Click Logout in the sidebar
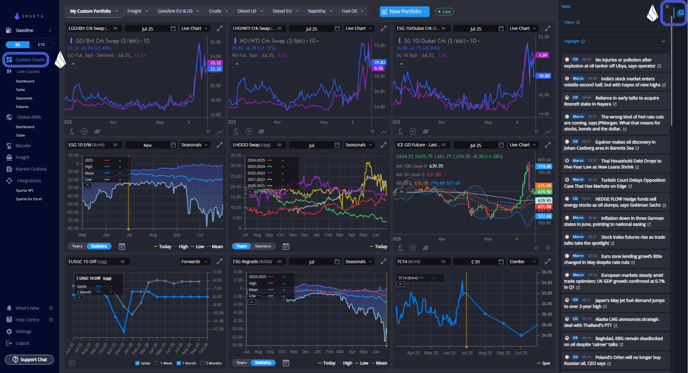This screenshot has height=373, width=688. pos(22,343)
